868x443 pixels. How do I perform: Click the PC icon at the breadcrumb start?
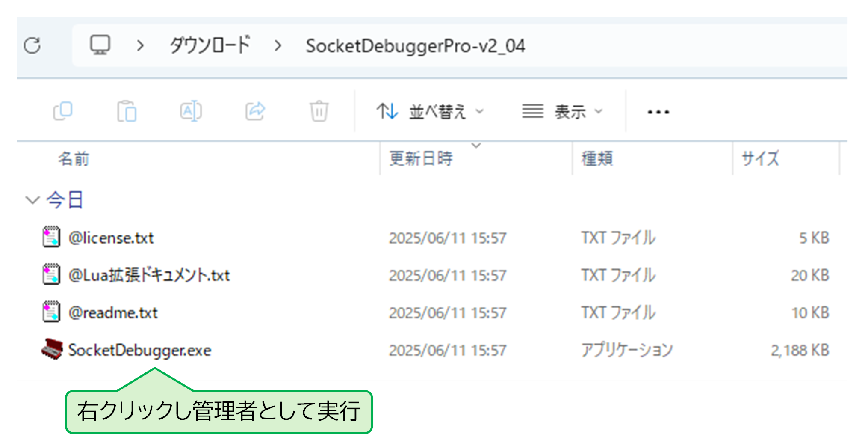(x=100, y=45)
